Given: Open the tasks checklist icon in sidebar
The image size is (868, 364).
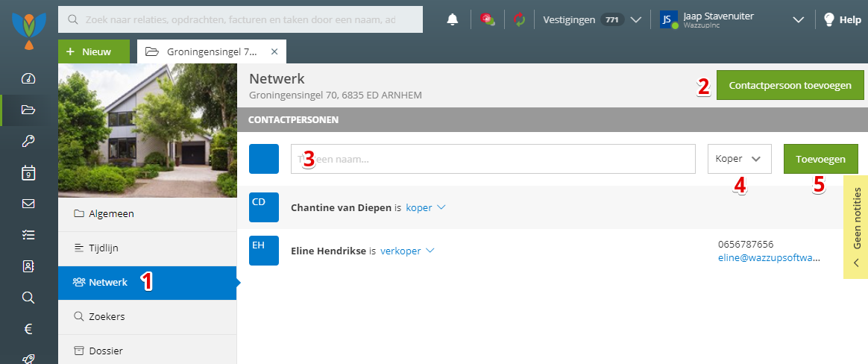Looking at the screenshot, I should coord(28,235).
